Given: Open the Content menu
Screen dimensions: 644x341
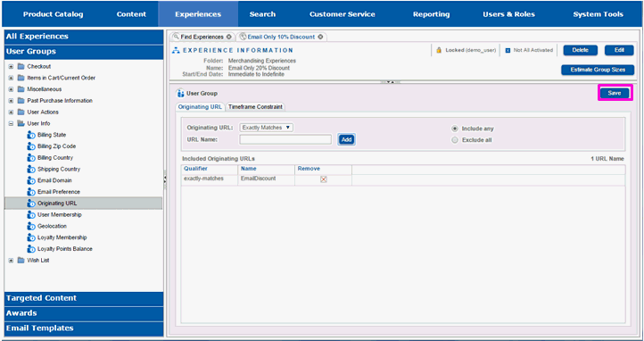Looking at the screenshot, I should pyautogui.click(x=131, y=14).
